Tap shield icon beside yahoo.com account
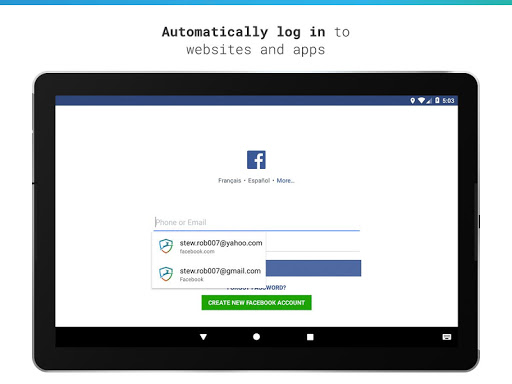 166,246
